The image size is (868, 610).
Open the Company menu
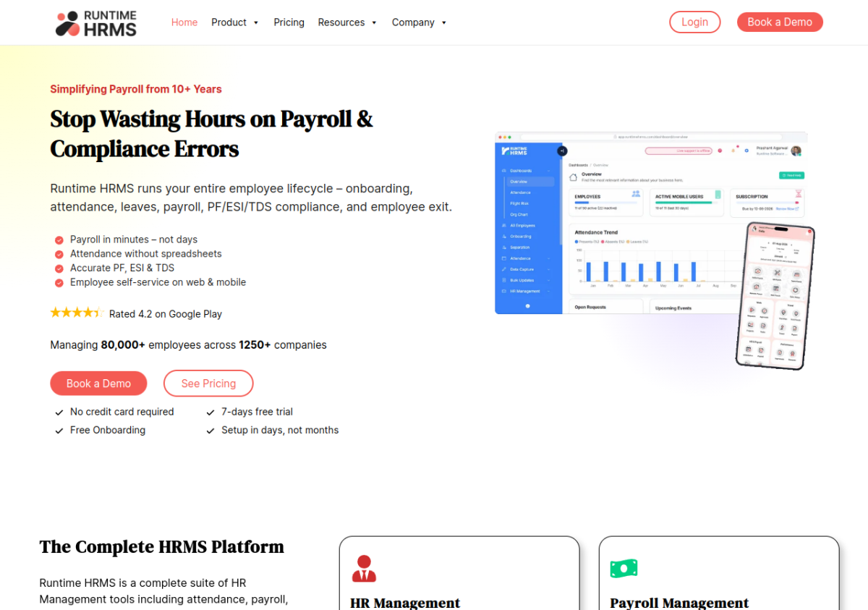pos(413,22)
